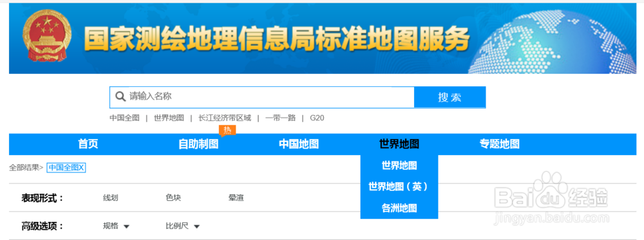
Task: Open the 中国全图 quick link under search
Action: point(124,118)
